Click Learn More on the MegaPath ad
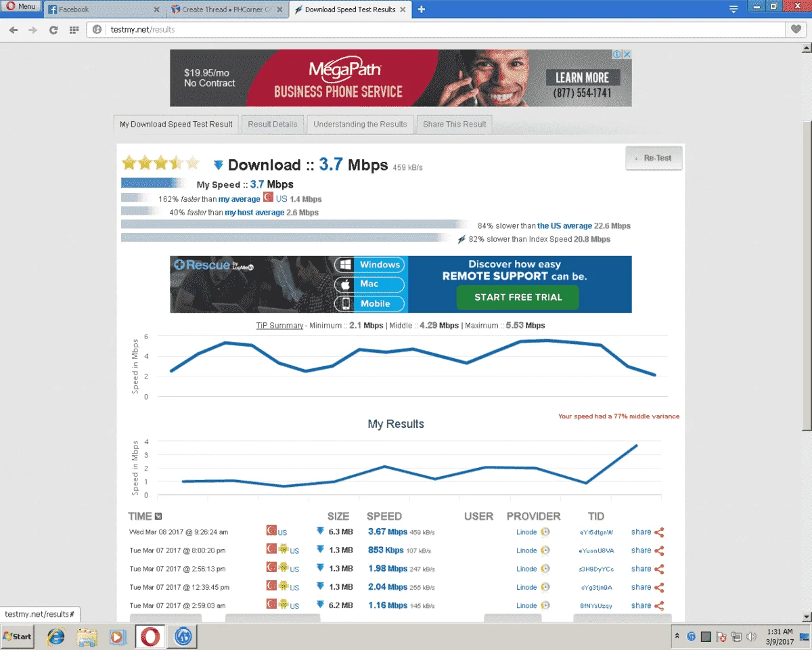The width and height of the screenshot is (812, 650). 583,77
